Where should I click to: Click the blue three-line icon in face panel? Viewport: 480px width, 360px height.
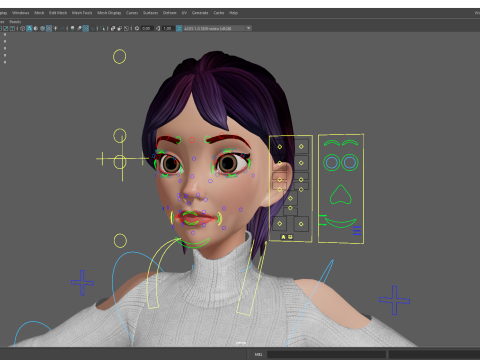tap(357, 230)
